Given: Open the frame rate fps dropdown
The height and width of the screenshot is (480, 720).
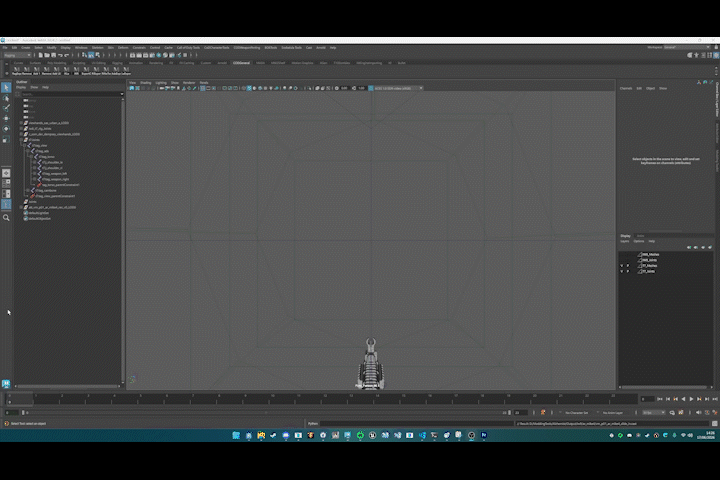Looking at the screenshot, I should 653,412.
